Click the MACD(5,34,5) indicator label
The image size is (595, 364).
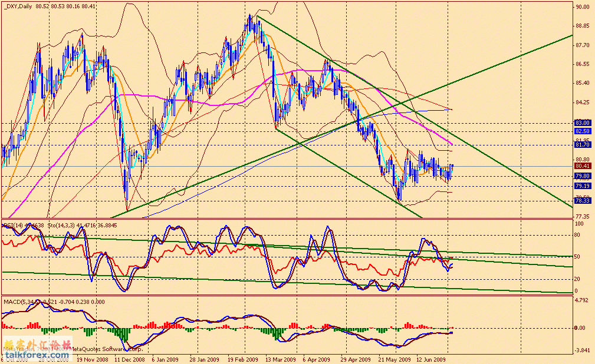22,302
